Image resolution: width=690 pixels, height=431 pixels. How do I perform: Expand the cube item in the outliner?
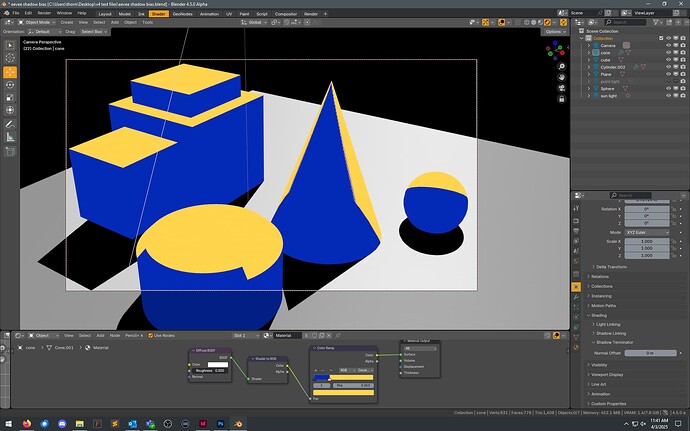[589, 60]
